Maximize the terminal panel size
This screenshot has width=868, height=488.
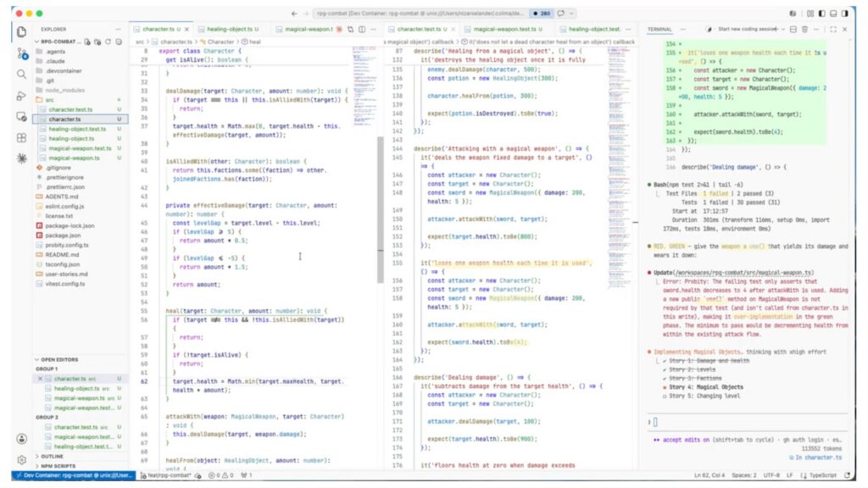tap(833, 29)
